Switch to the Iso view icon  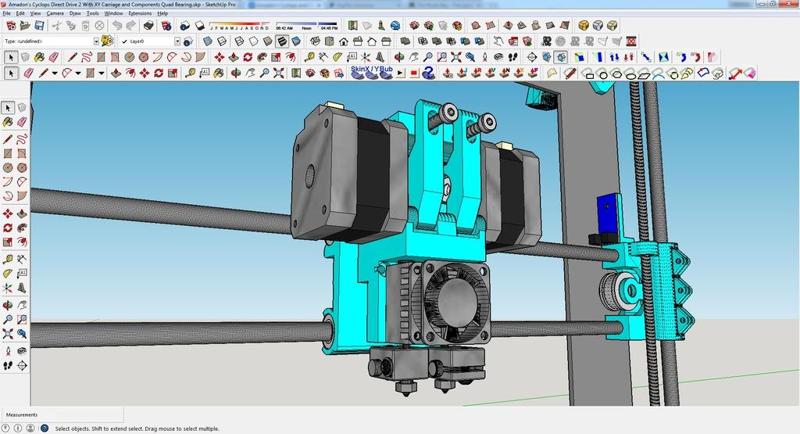click(315, 41)
